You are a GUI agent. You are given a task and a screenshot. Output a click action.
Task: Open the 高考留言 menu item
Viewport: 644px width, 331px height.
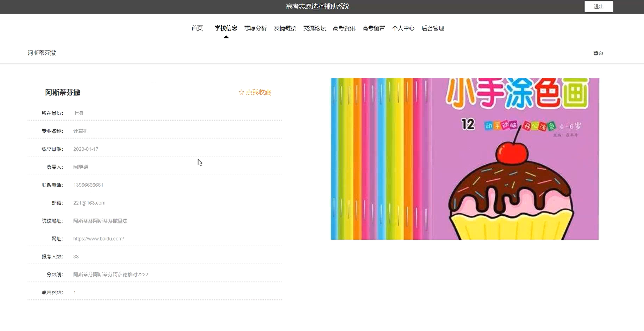(373, 28)
